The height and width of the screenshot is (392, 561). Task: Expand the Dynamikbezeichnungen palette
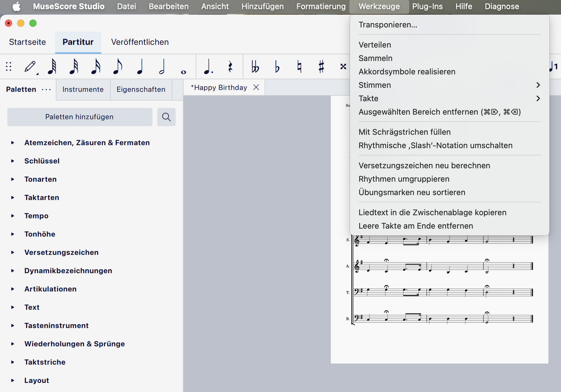[x=13, y=271]
